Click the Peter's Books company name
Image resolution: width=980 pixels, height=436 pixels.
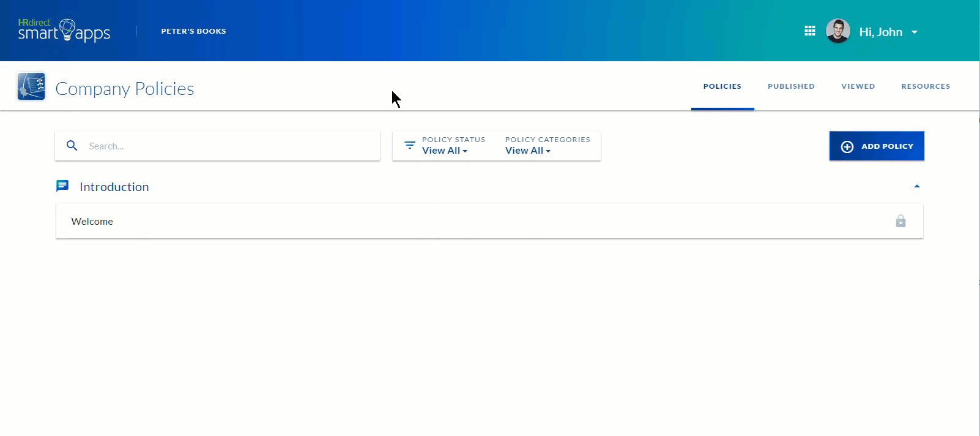point(194,31)
